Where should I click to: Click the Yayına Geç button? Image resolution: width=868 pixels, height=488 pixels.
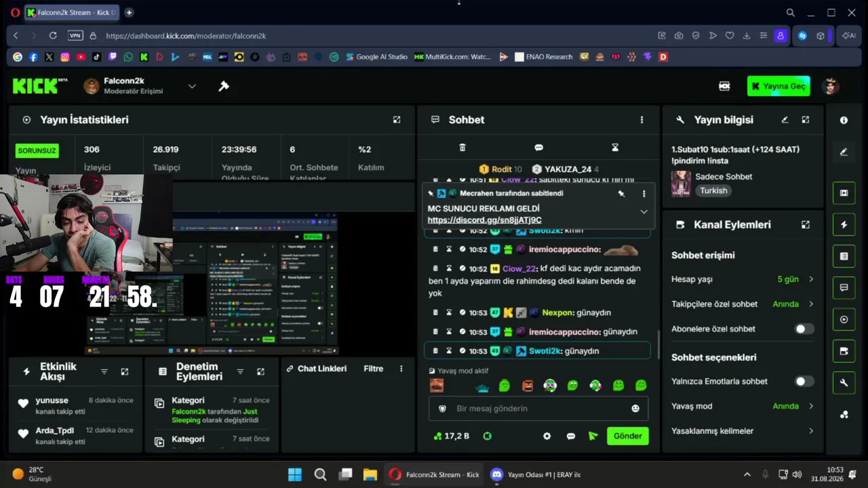[778, 86]
